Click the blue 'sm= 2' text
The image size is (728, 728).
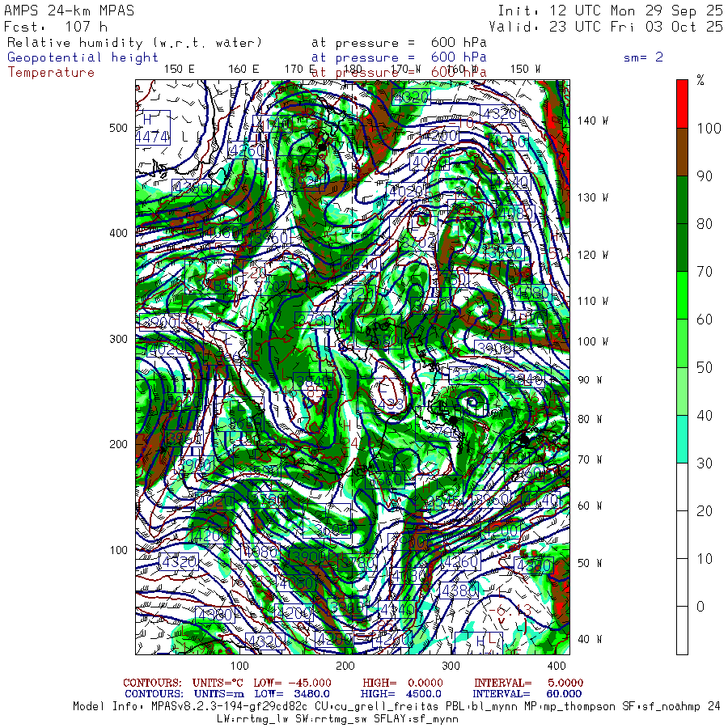click(643, 57)
